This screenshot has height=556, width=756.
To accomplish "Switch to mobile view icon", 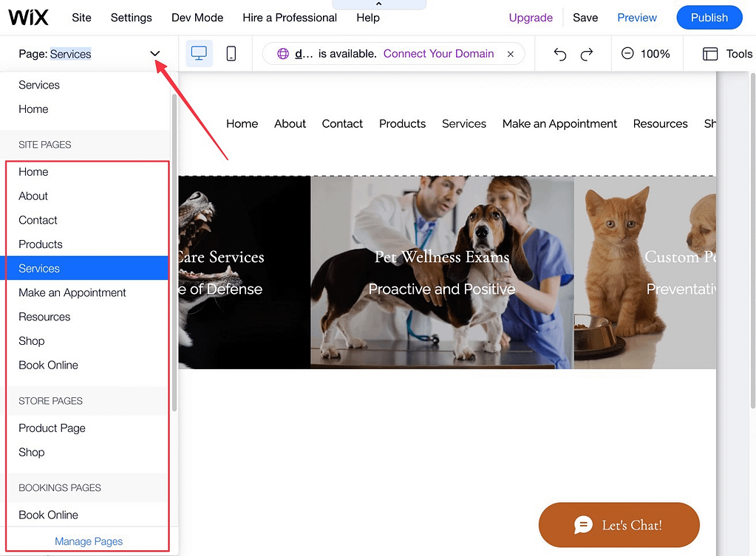I will coord(231,53).
